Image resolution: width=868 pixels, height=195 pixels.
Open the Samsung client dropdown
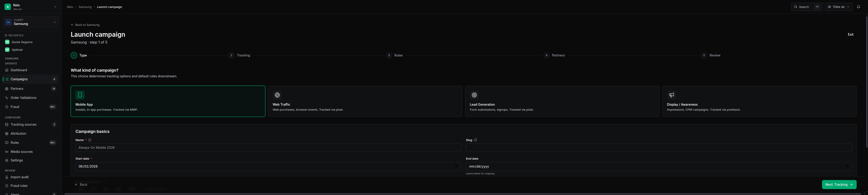coord(31,22)
